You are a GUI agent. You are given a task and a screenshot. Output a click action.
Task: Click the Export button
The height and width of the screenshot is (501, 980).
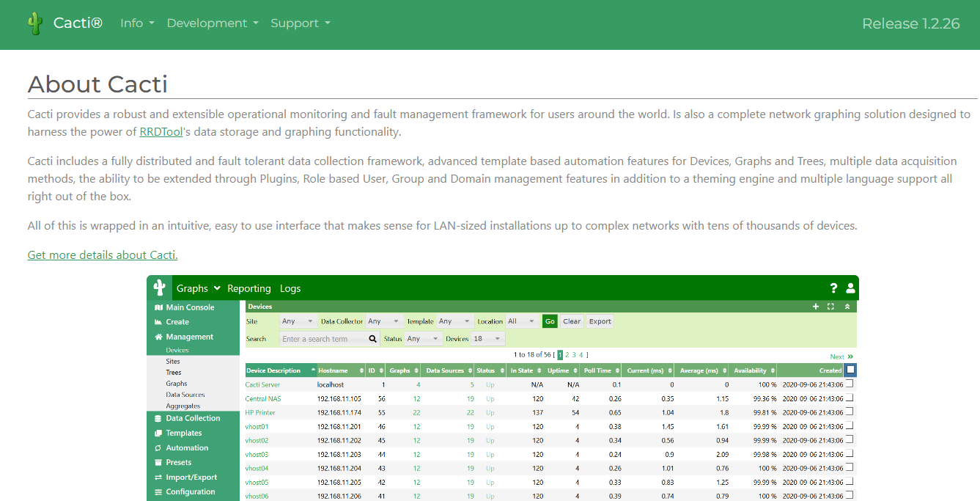pyautogui.click(x=600, y=321)
